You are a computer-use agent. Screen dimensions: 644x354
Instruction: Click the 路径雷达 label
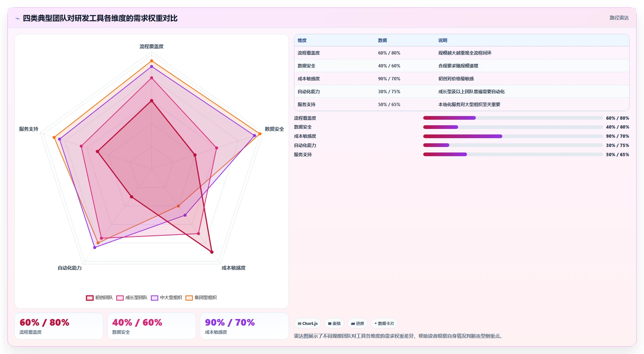[619, 18]
